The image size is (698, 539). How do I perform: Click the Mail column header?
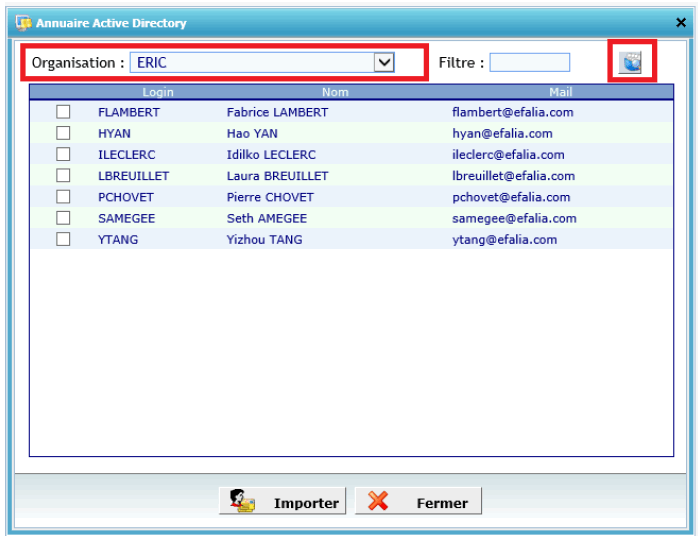[x=560, y=92]
